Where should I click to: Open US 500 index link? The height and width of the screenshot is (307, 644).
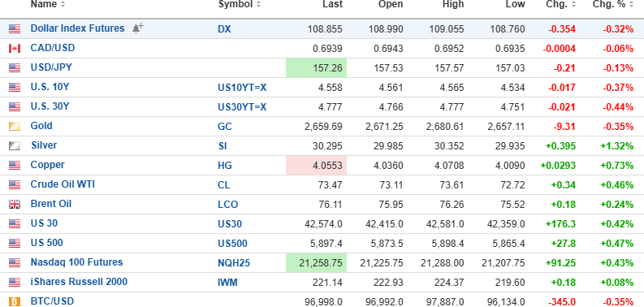point(46,243)
